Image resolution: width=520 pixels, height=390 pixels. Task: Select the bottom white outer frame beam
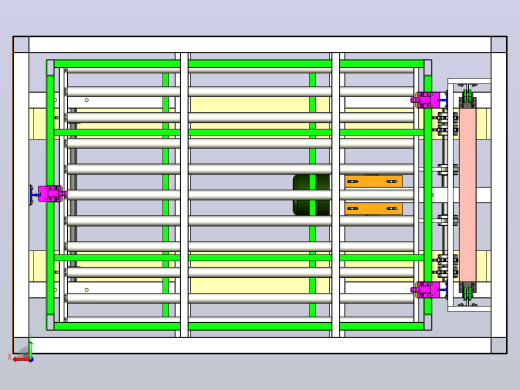[260, 345]
